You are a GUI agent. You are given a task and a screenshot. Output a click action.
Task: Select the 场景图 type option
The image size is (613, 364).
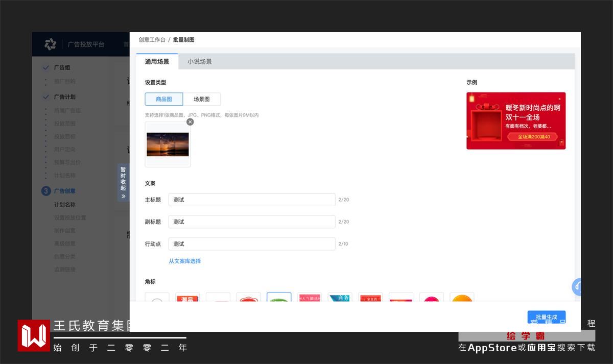(x=202, y=99)
